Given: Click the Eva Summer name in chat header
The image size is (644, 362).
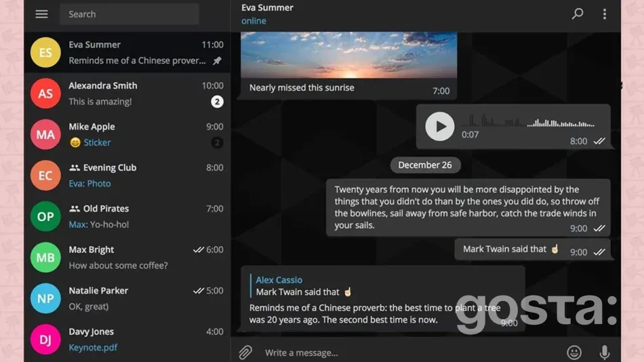Looking at the screenshot, I should pyautogui.click(x=267, y=8).
